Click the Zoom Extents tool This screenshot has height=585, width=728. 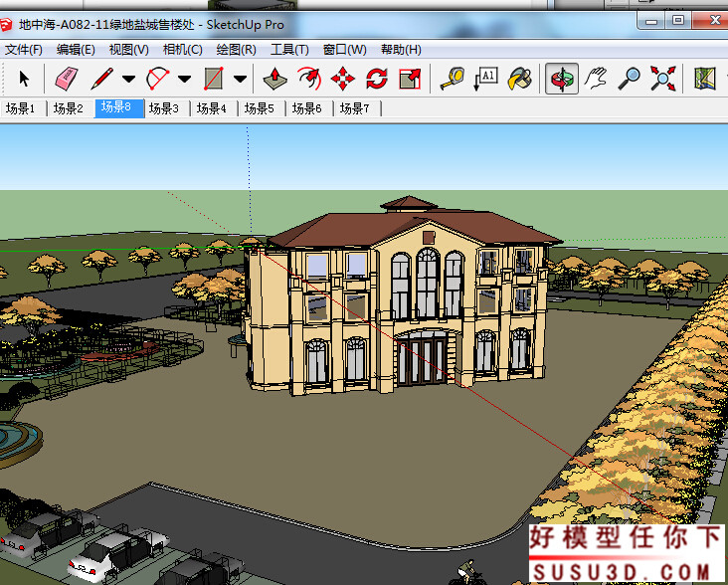click(663, 78)
